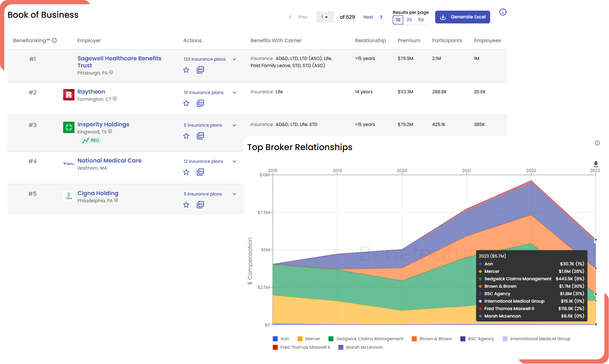Toggle BSC Agency legend series
Screen dimensions: 609x364
477,339
